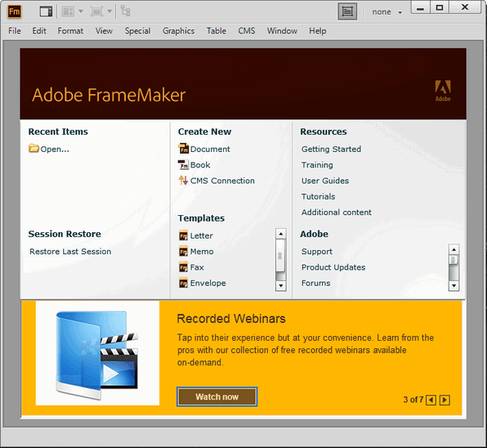Screen dimensions: 487x448
Task: Click the Memo template icon
Action: (183, 251)
